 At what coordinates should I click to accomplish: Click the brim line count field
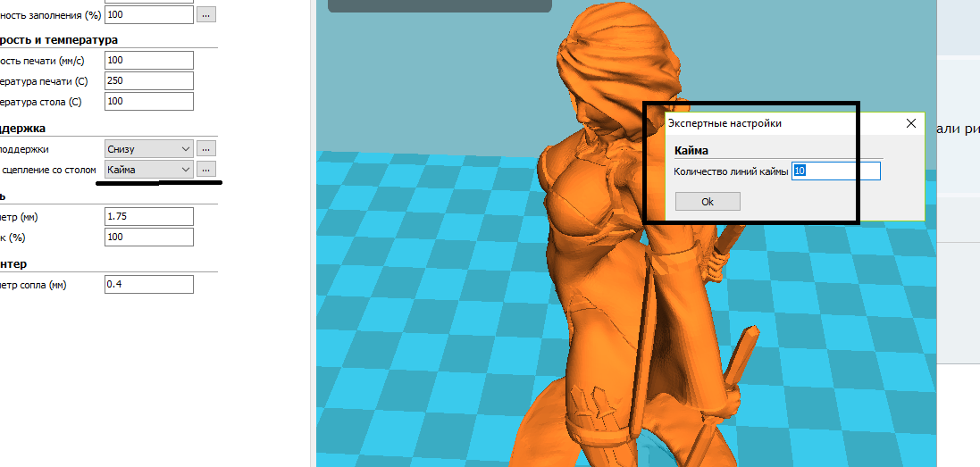pyautogui.click(x=835, y=171)
